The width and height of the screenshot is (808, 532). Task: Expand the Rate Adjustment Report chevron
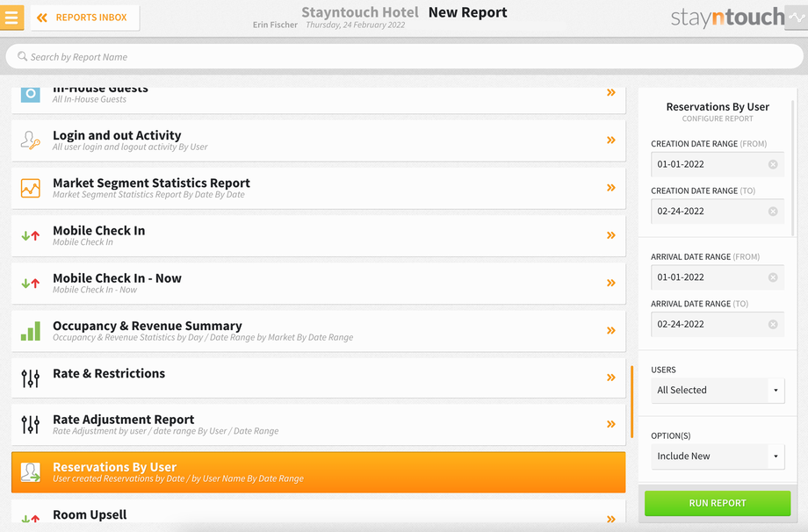point(611,424)
